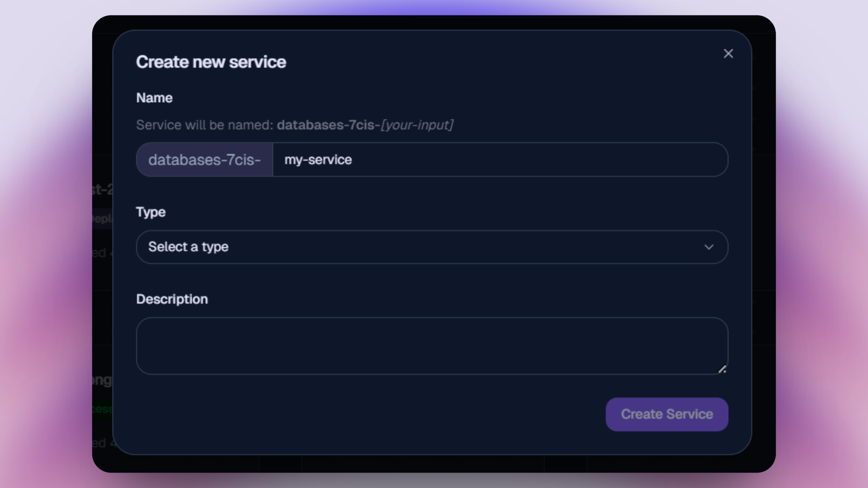This screenshot has width=868, height=488.
Task: Click the Description textarea resize handle
Action: [x=722, y=369]
